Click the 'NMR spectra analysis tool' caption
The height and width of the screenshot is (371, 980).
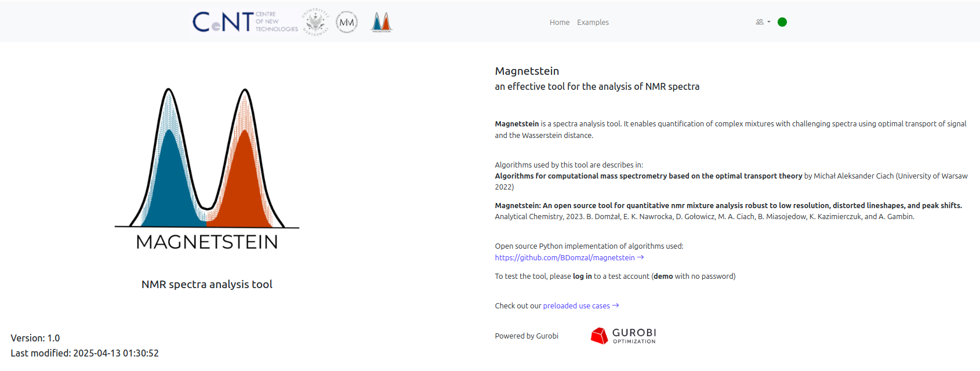(x=207, y=284)
